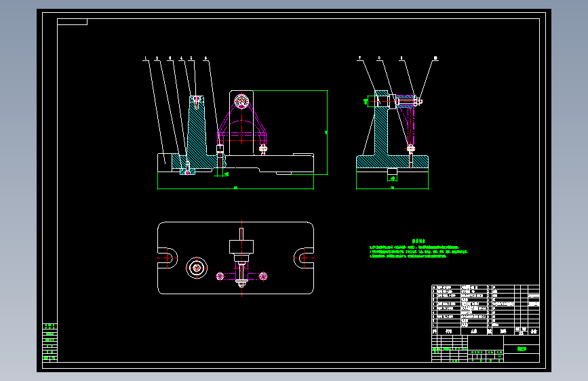Select part balloon number 10 label

(435, 58)
